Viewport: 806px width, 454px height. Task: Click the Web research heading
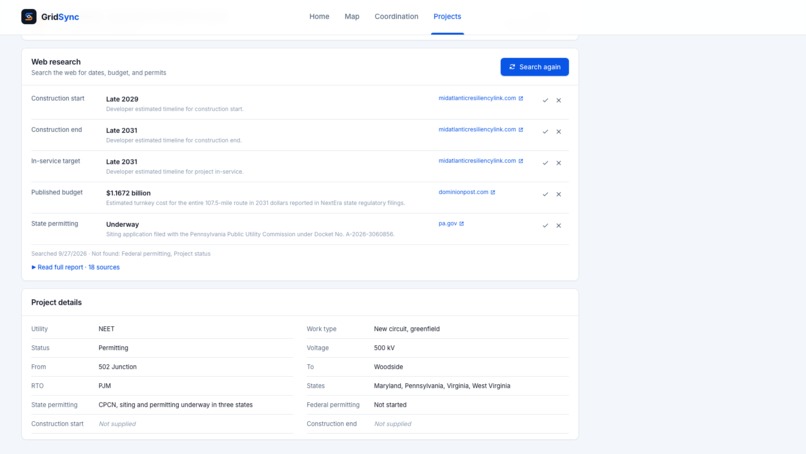tap(56, 62)
